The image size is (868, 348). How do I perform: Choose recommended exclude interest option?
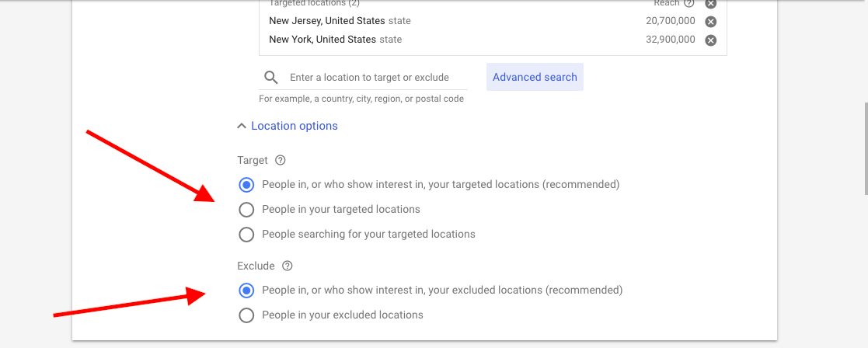[x=246, y=290]
